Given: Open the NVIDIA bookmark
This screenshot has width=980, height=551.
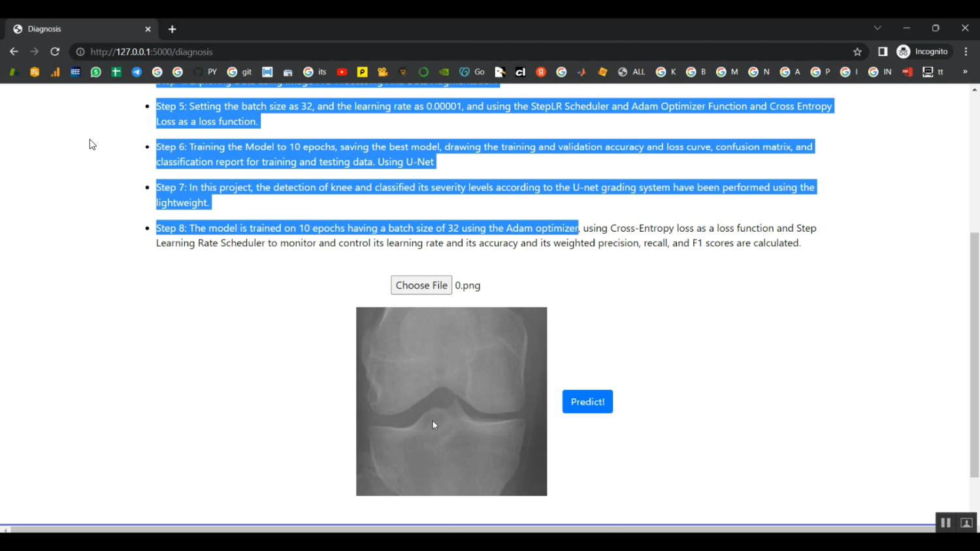Looking at the screenshot, I should (444, 72).
